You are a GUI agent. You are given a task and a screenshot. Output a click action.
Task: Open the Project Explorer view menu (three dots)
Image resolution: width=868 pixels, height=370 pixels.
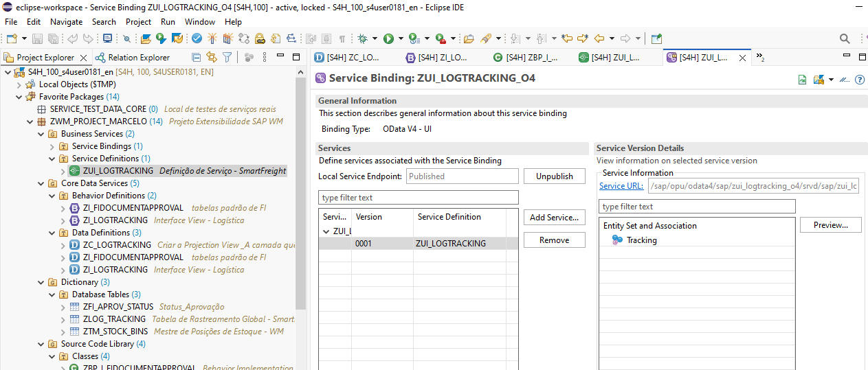point(266,58)
